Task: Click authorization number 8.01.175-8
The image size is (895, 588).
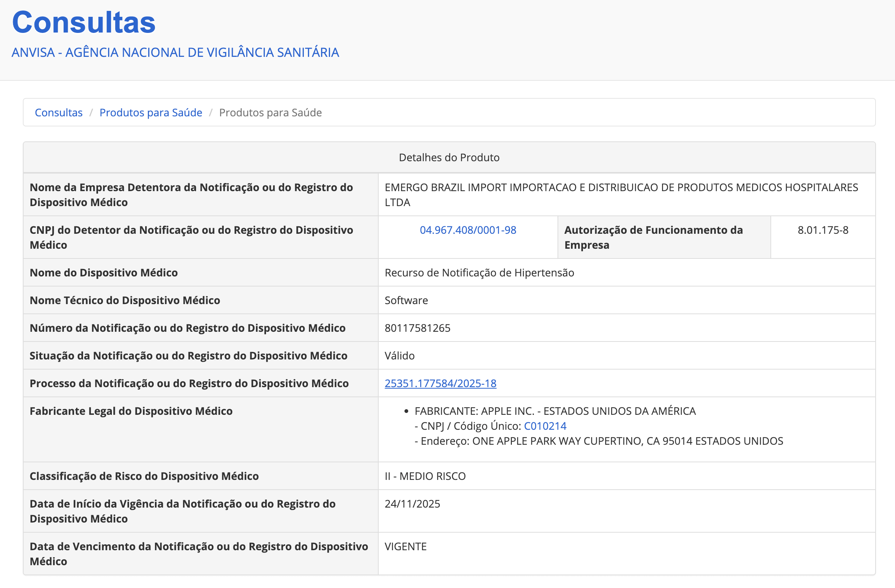Action: (x=822, y=230)
